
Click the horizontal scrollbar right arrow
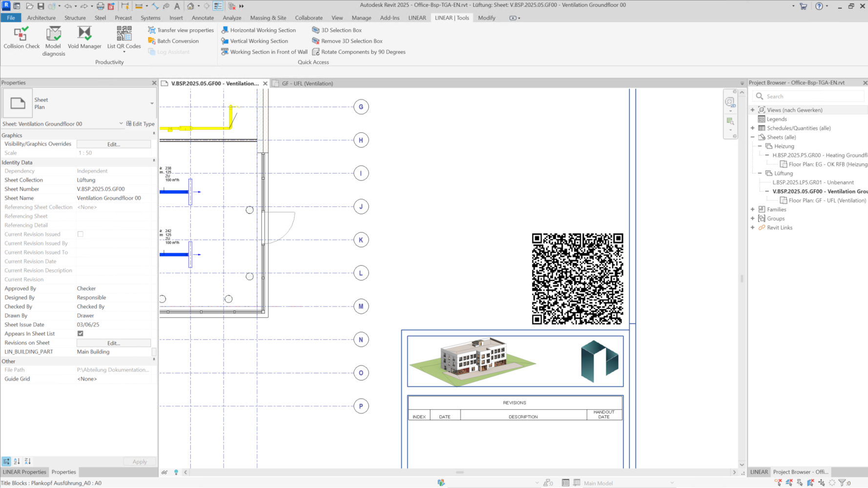pos(734,472)
